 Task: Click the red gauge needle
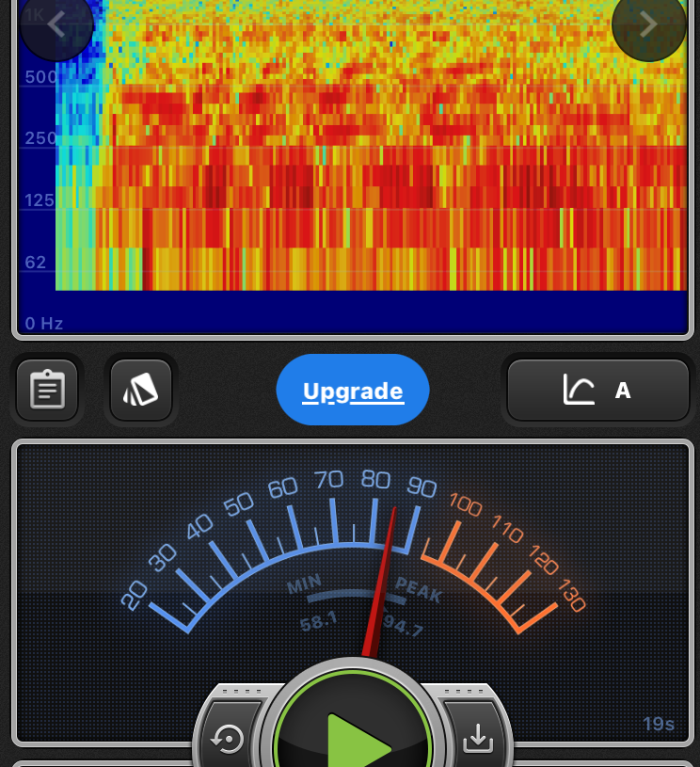pyautogui.click(x=381, y=583)
